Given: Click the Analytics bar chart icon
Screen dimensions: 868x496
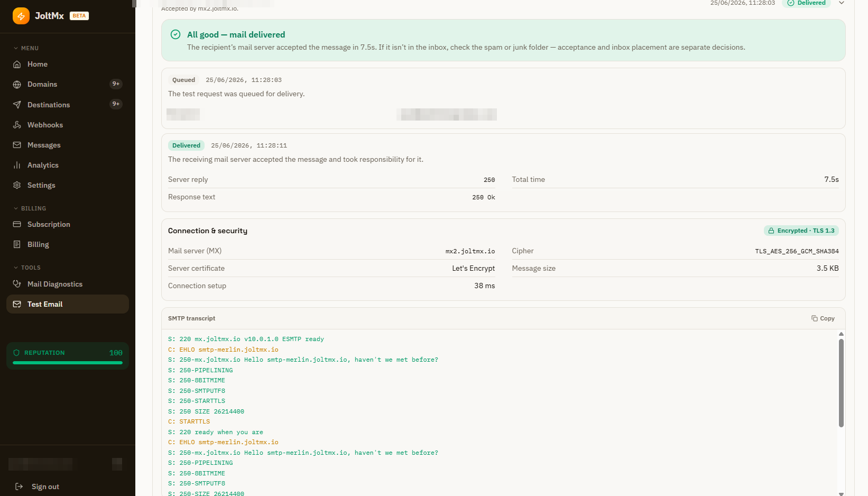Looking at the screenshot, I should (17, 165).
